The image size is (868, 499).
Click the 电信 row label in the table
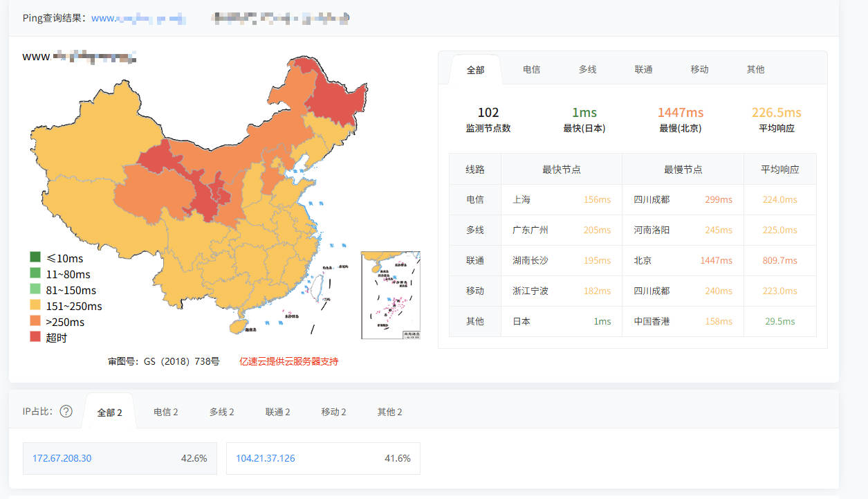(x=474, y=199)
